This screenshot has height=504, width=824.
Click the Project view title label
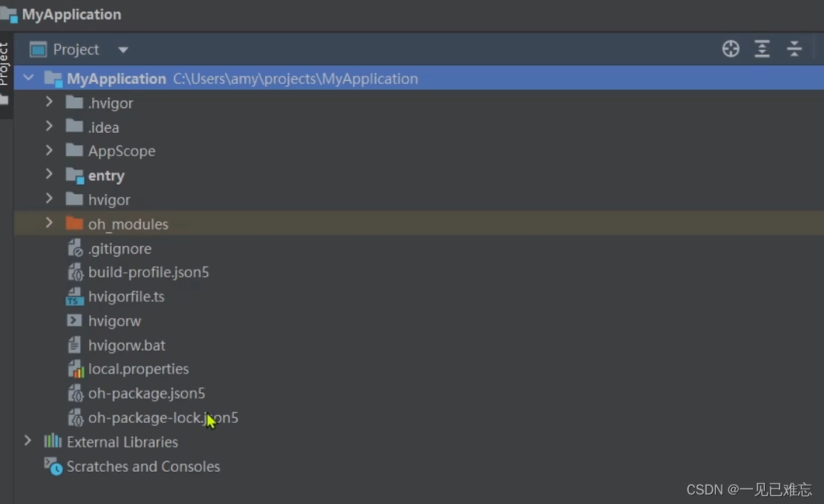point(76,50)
